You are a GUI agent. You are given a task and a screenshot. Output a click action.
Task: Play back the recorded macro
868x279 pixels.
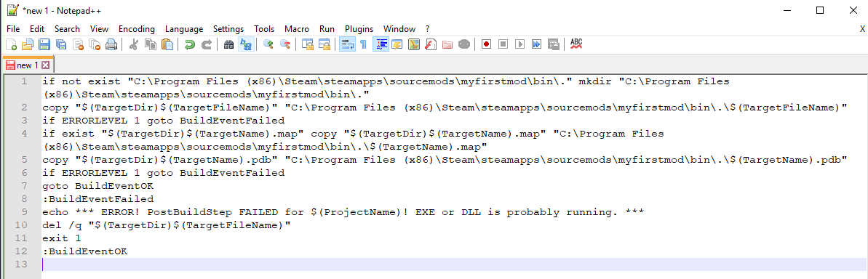(519, 45)
